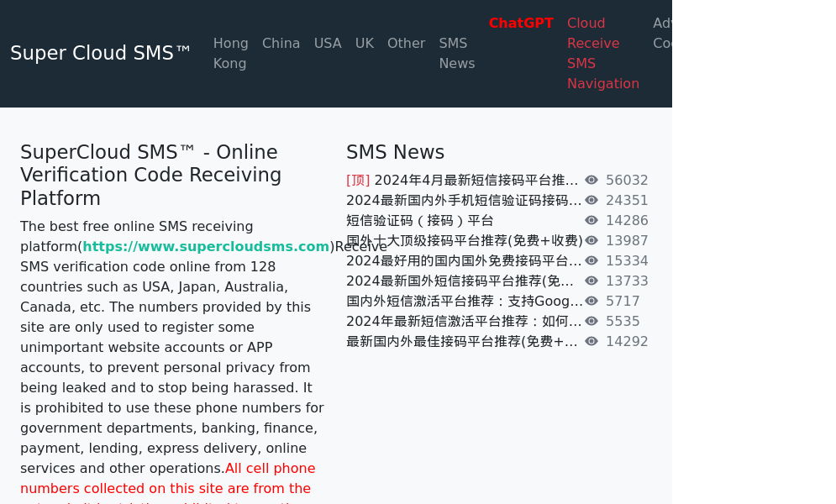Image resolution: width=836 pixels, height=504 pixels.
Task: Open Cloud Receive SMS Navigation link
Action: point(602,53)
